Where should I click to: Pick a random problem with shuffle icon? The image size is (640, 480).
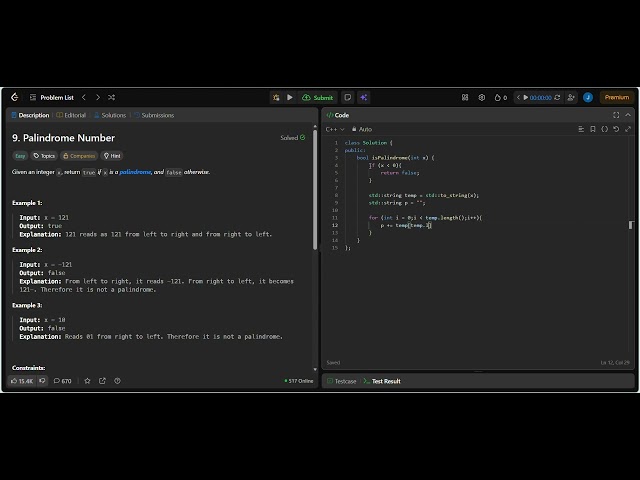[111, 97]
